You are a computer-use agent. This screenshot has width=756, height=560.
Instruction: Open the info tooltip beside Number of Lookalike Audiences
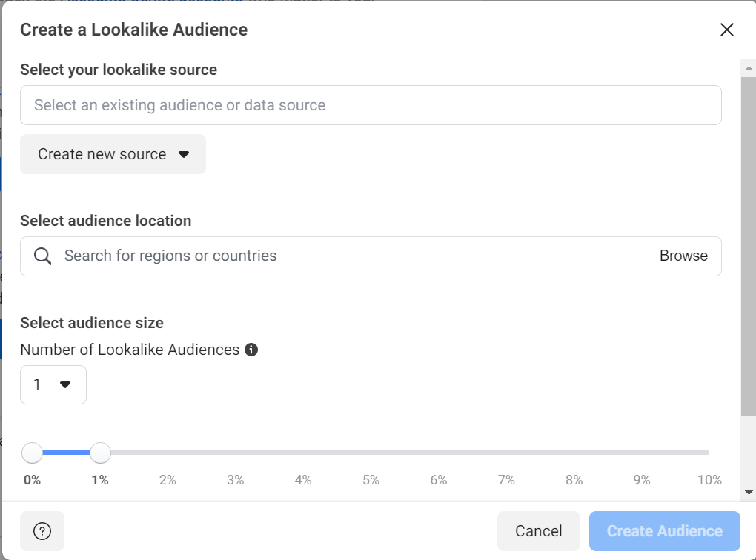point(251,349)
